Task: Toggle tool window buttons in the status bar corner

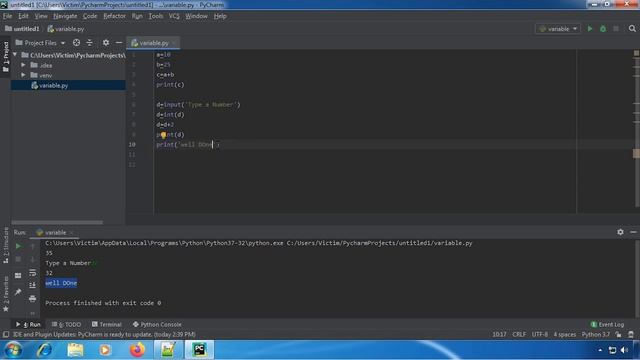Action: click(6, 334)
